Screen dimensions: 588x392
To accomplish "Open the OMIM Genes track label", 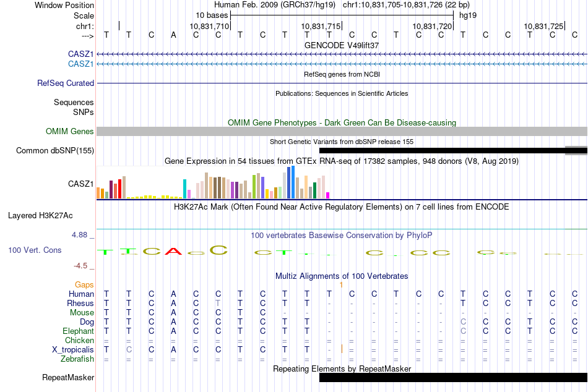I will click(x=70, y=131).
